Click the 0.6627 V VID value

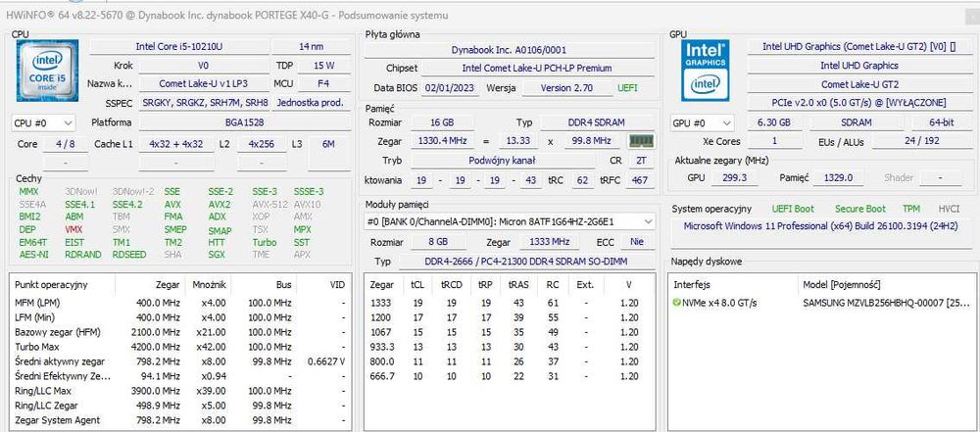(x=325, y=361)
